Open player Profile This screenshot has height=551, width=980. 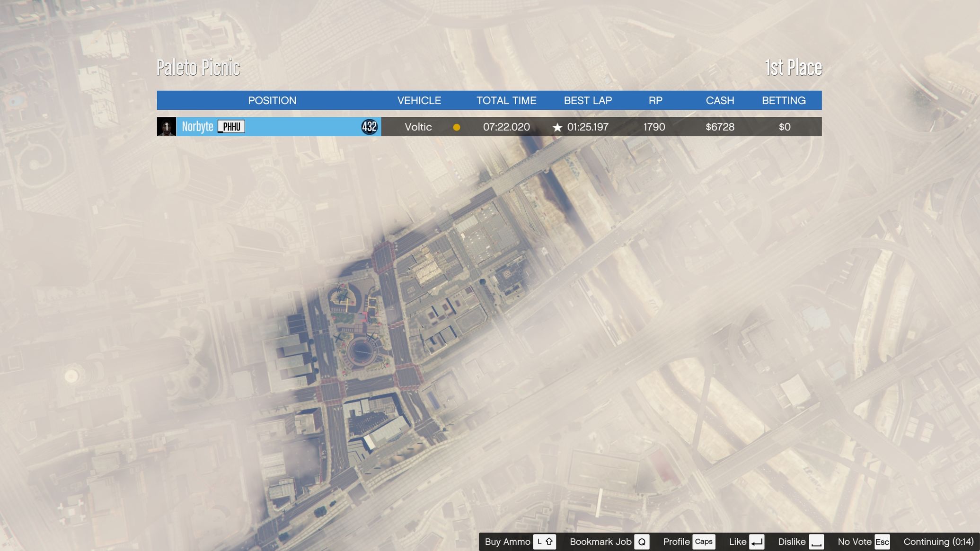click(676, 542)
